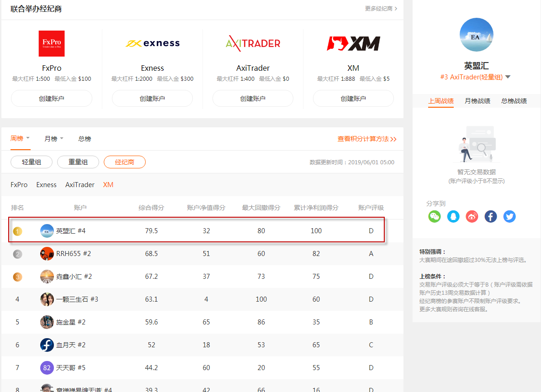Click the bronze rank 3 medal

point(18,277)
